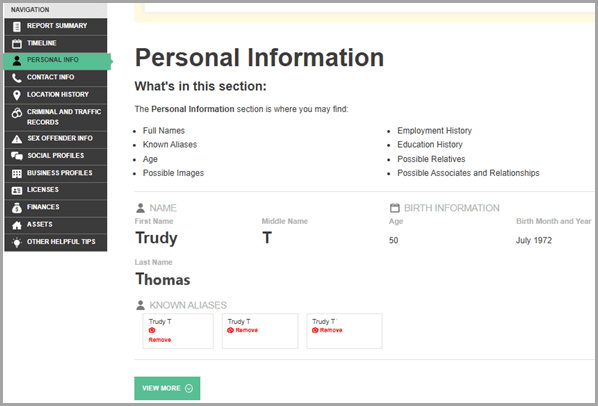Open Contact Info section

56,78
